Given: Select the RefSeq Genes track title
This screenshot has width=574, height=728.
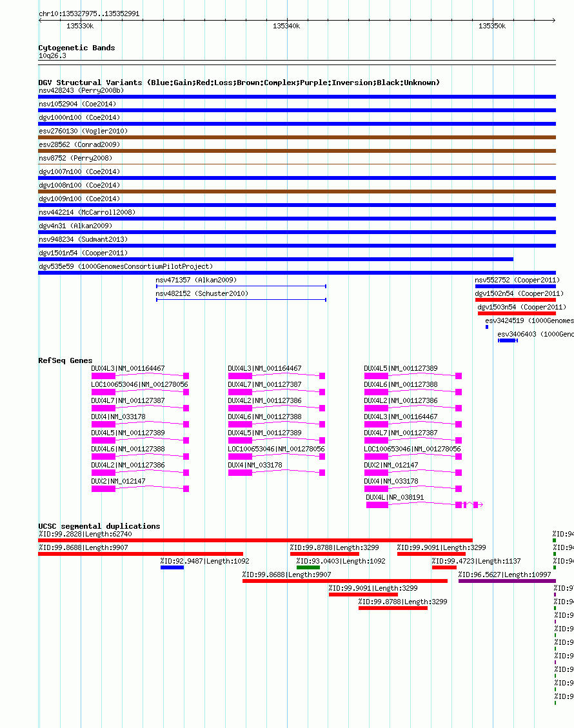Looking at the screenshot, I should (66, 360).
